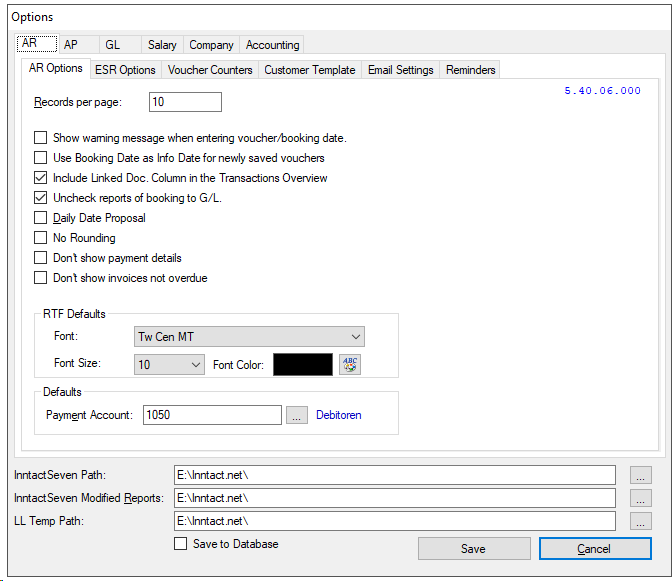Click the Save button

click(474, 548)
